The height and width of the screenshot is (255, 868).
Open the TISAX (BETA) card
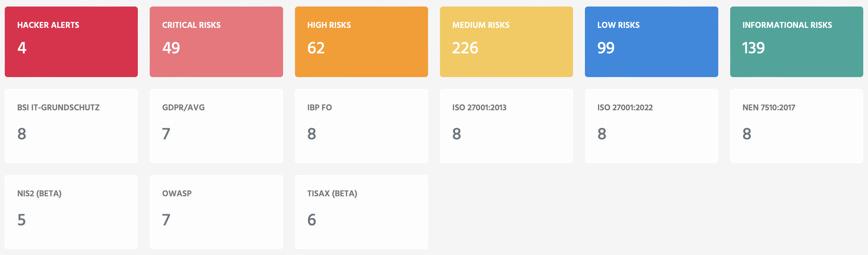(361, 212)
